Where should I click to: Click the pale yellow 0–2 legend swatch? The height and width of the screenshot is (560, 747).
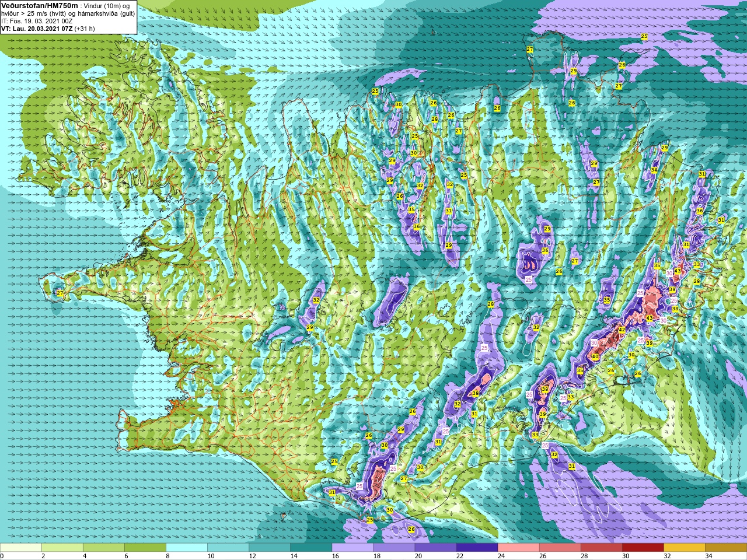21,548
